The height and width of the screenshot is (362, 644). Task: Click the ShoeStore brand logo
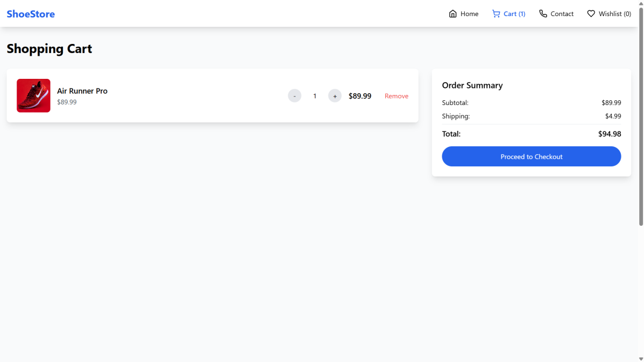pos(31,14)
